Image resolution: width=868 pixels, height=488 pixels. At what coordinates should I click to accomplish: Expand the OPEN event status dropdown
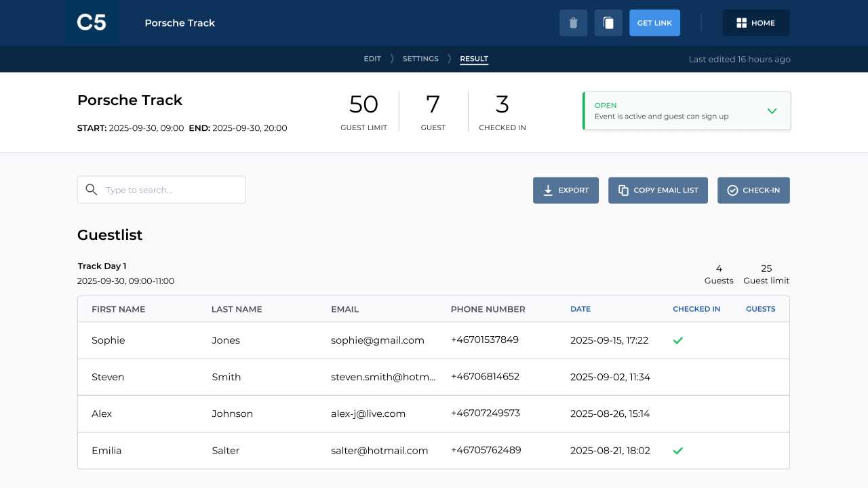coord(686,110)
